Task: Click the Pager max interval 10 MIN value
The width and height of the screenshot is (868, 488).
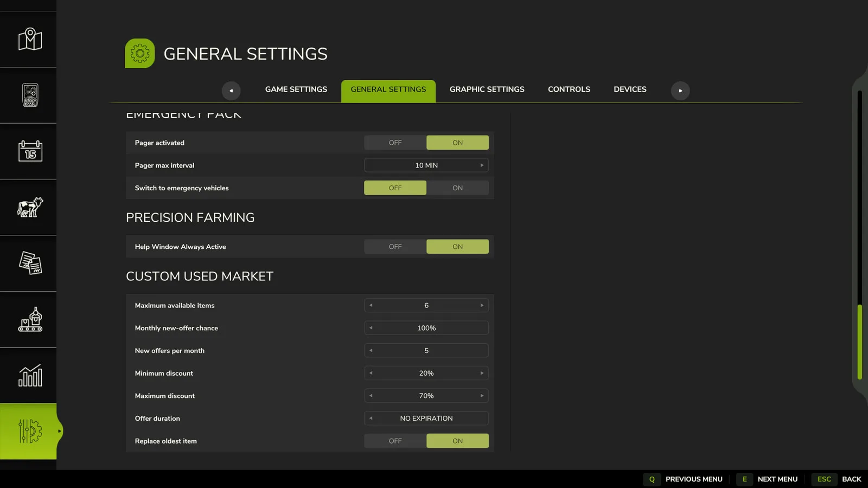Action: pyautogui.click(x=426, y=165)
